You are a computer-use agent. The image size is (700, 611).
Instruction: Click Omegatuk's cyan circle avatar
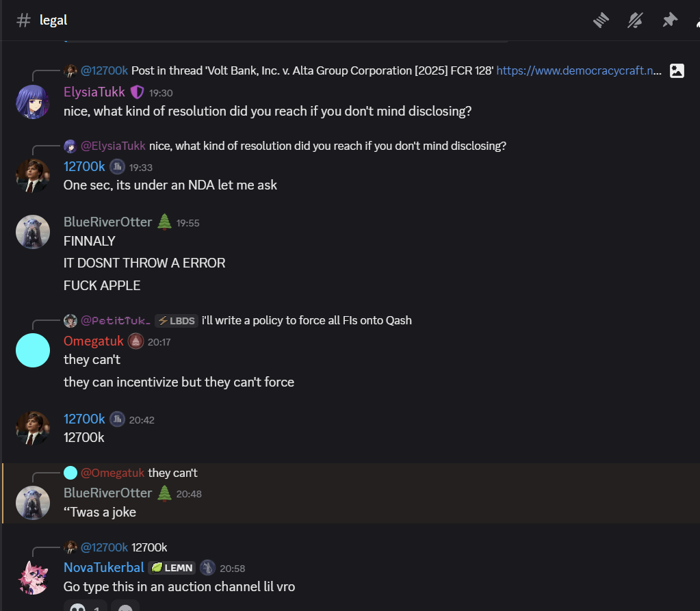click(x=33, y=350)
